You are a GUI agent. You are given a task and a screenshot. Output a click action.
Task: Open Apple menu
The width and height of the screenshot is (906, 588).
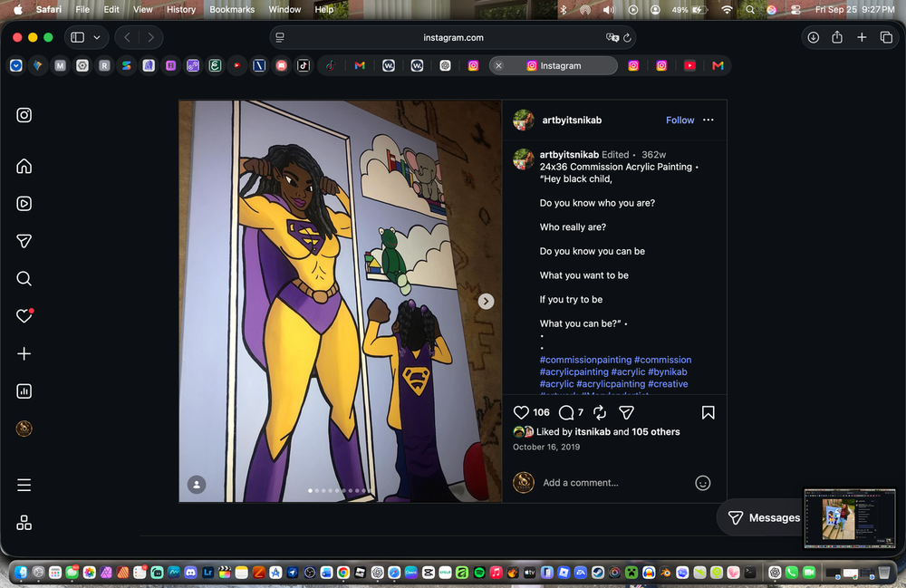click(18, 9)
